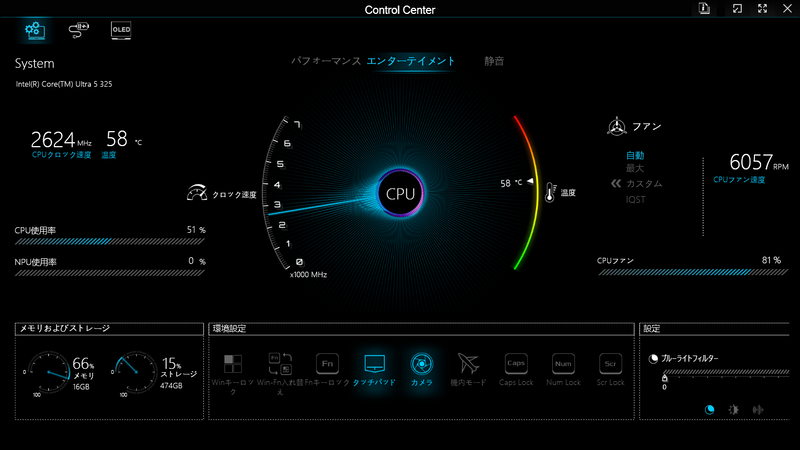Select the パフォーマンス performance mode

(326, 61)
